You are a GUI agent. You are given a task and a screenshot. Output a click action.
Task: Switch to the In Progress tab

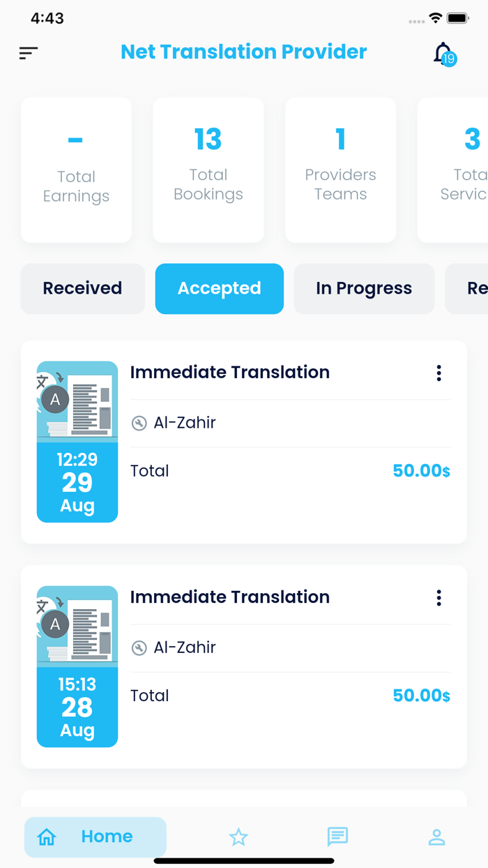(363, 288)
